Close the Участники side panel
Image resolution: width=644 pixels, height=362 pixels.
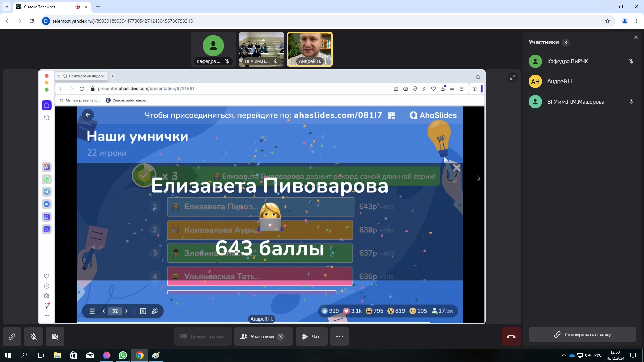(x=636, y=37)
